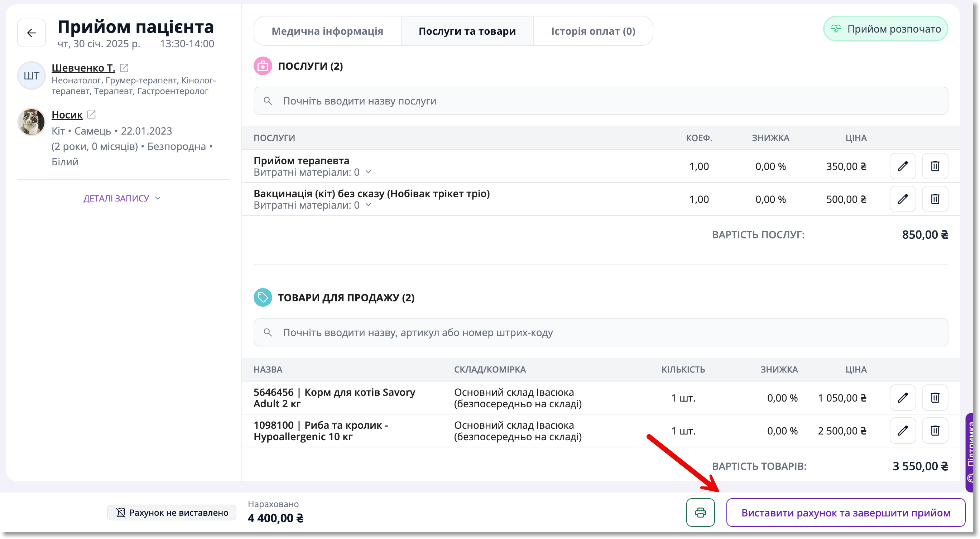
Task: Click the КОЕФ. column header
Action: (x=699, y=138)
